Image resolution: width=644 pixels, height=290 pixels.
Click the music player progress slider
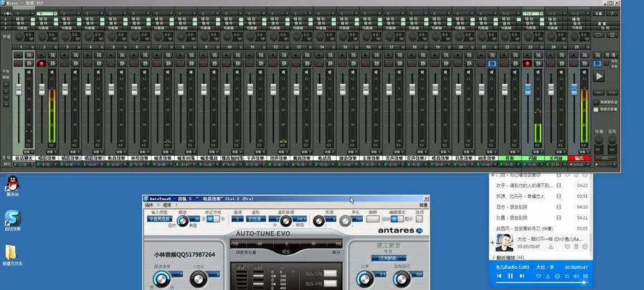click(540, 282)
